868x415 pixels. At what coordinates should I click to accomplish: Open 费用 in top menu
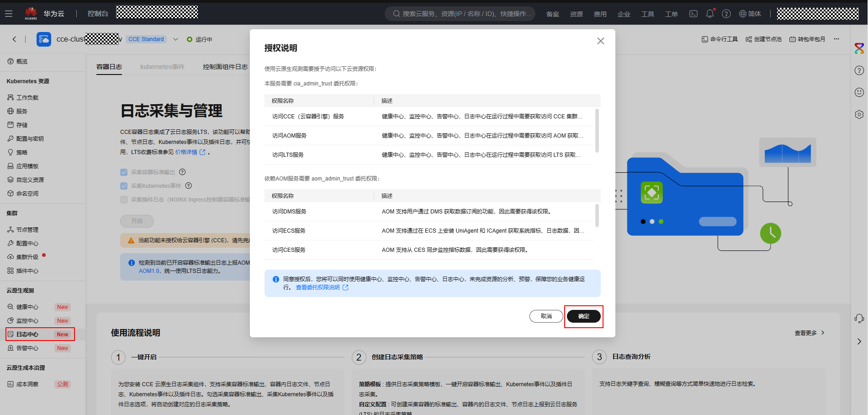point(600,14)
